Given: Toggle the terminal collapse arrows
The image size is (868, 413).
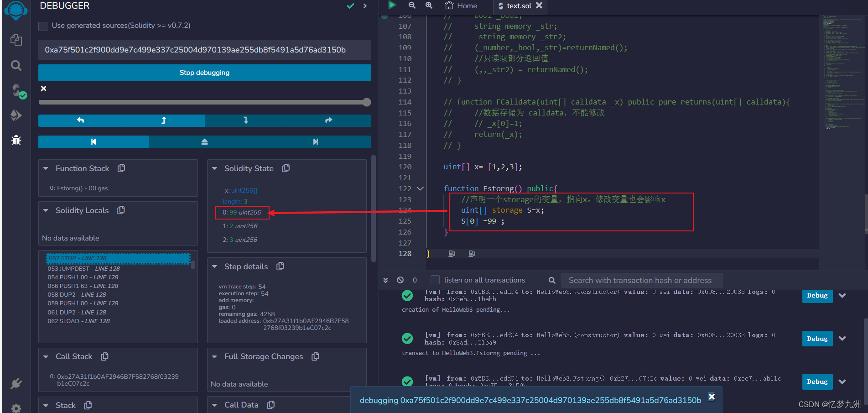Looking at the screenshot, I should pos(385,280).
